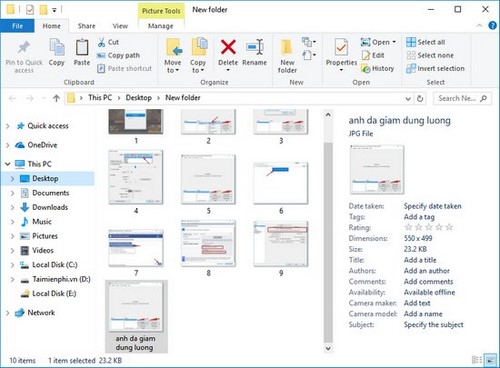Switch to the View ribbon tab

pyautogui.click(x=120, y=26)
